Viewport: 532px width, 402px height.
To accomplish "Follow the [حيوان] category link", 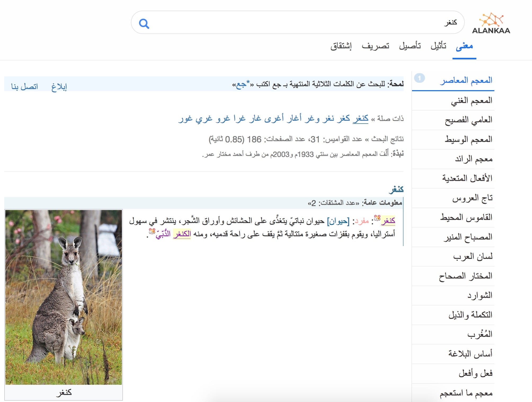I will (338, 221).
